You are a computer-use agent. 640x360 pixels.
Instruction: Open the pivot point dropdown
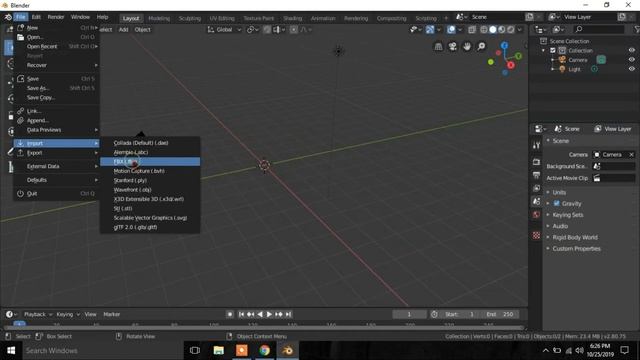(253, 30)
